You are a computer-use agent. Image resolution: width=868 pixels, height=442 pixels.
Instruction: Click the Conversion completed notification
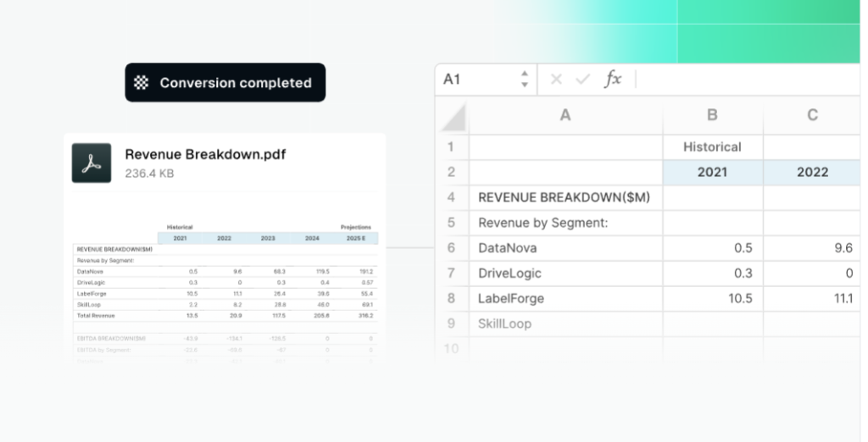[x=225, y=83]
